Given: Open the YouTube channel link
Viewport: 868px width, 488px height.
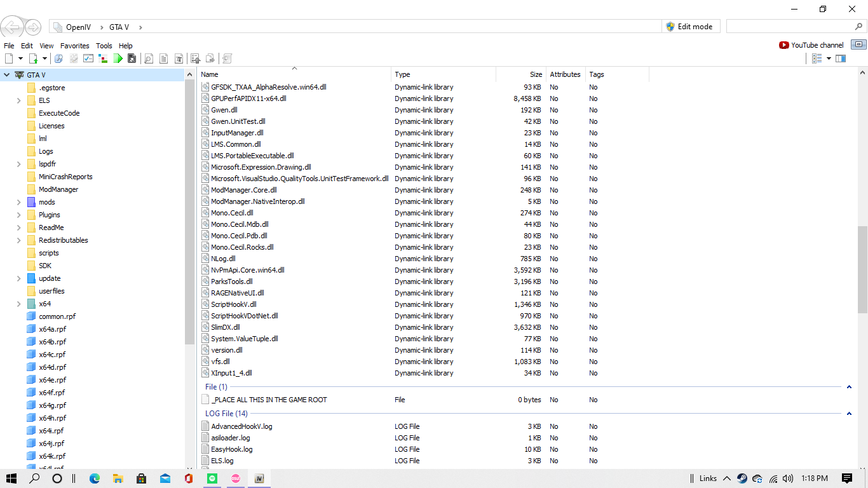Looking at the screenshot, I should [x=811, y=45].
